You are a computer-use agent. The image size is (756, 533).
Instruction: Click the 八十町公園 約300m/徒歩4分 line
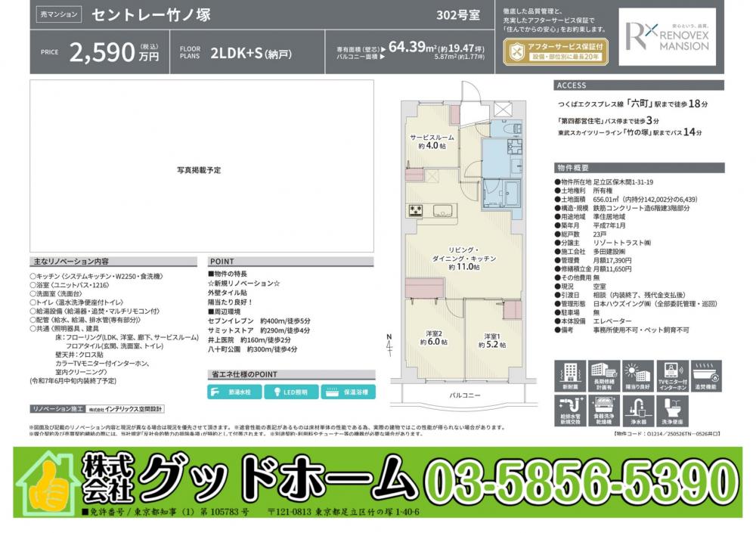pyautogui.click(x=253, y=349)
